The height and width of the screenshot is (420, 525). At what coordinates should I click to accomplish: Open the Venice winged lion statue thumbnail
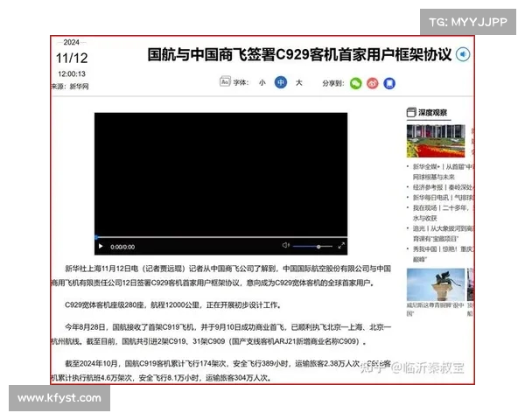[436, 284]
